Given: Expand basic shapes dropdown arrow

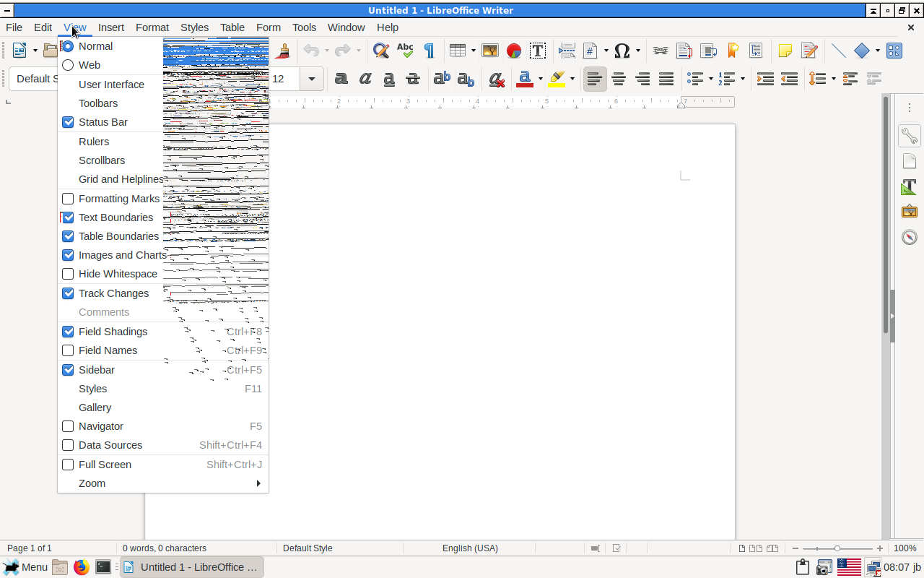Looking at the screenshot, I should click(877, 51).
